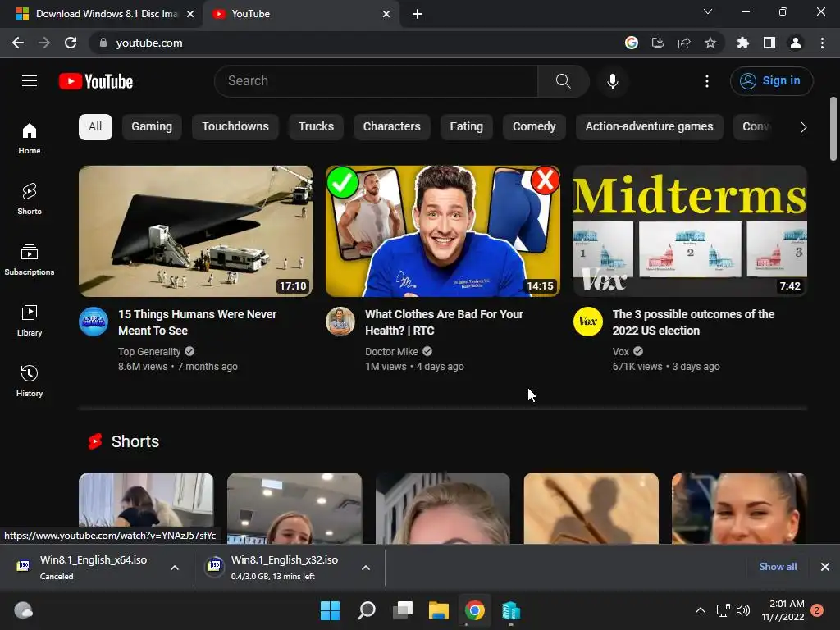Image resolution: width=840 pixels, height=630 pixels.
Task: Open the tab search dropdown chevron
Action: [x=708, y=11]
